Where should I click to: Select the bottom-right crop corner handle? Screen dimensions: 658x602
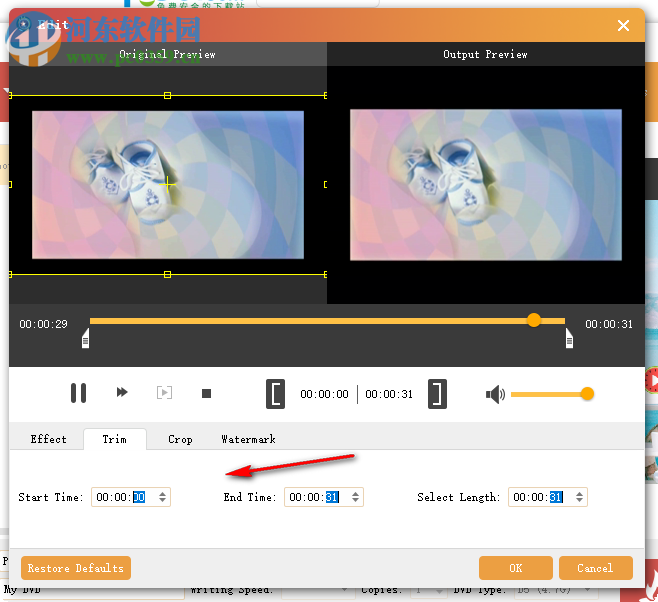point(325,275)
